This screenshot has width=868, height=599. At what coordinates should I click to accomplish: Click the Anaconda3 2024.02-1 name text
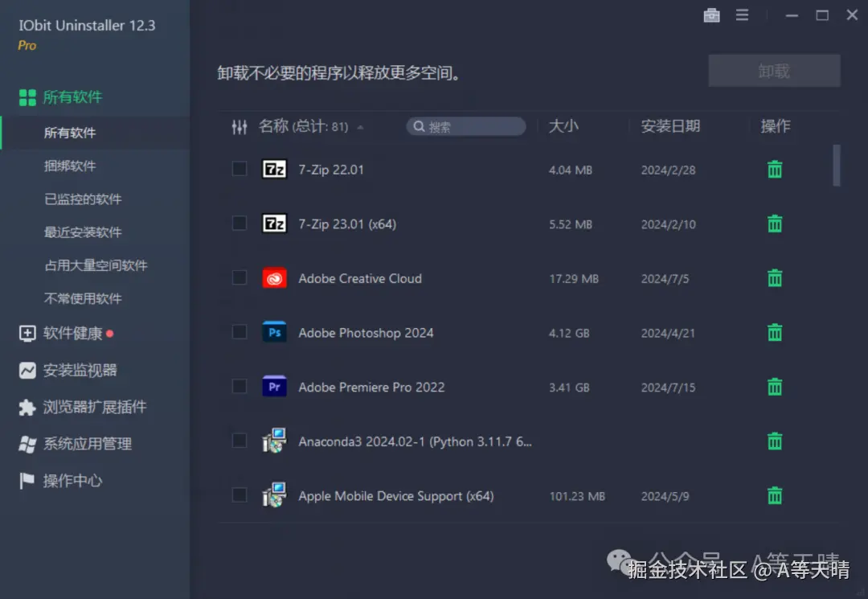(416, 441)
